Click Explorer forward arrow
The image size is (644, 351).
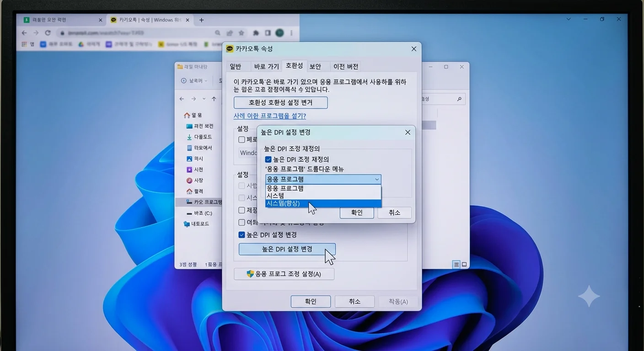pyautogui.click(x=193, y=99)
